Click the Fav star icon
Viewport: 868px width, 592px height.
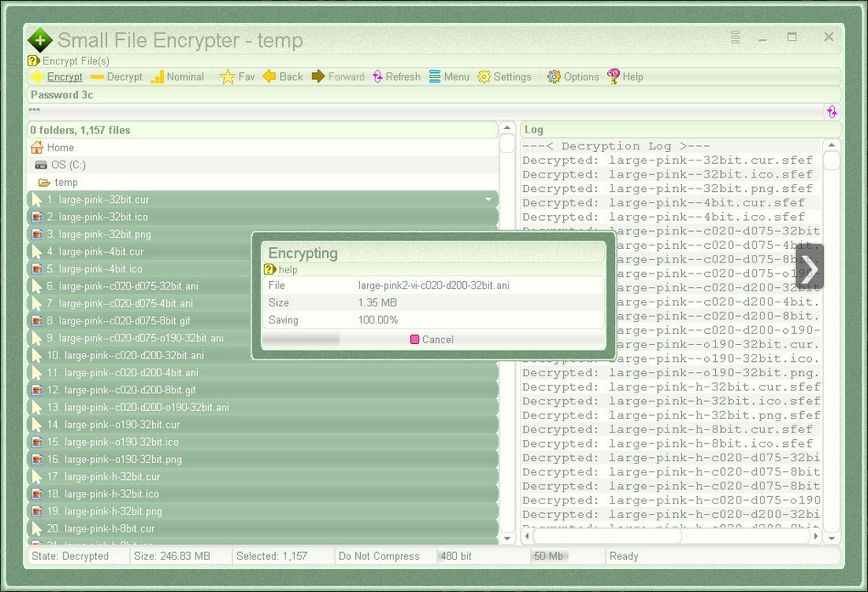228,77
